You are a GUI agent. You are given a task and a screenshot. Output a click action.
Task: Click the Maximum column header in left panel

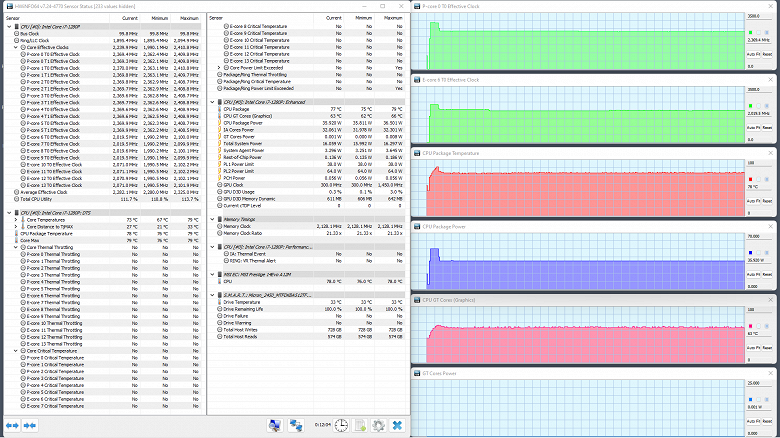(x=189, y=18)
